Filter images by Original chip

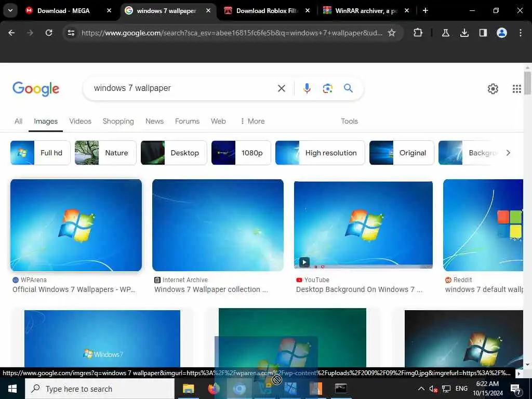402,153
